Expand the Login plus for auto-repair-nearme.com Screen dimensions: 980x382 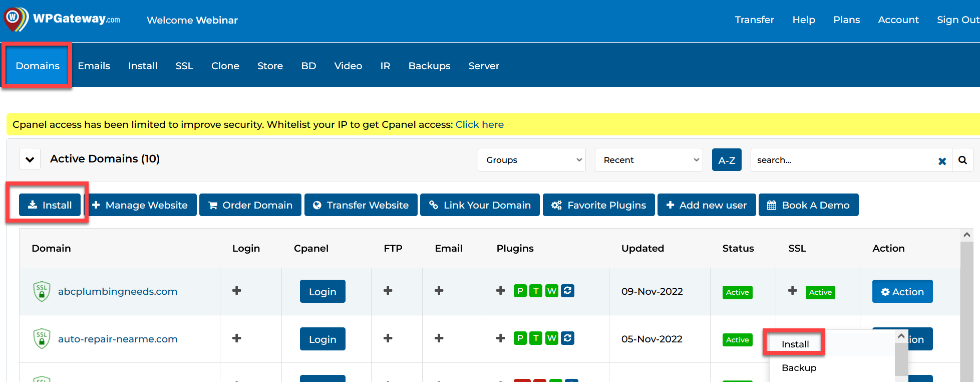pos(237,338)
